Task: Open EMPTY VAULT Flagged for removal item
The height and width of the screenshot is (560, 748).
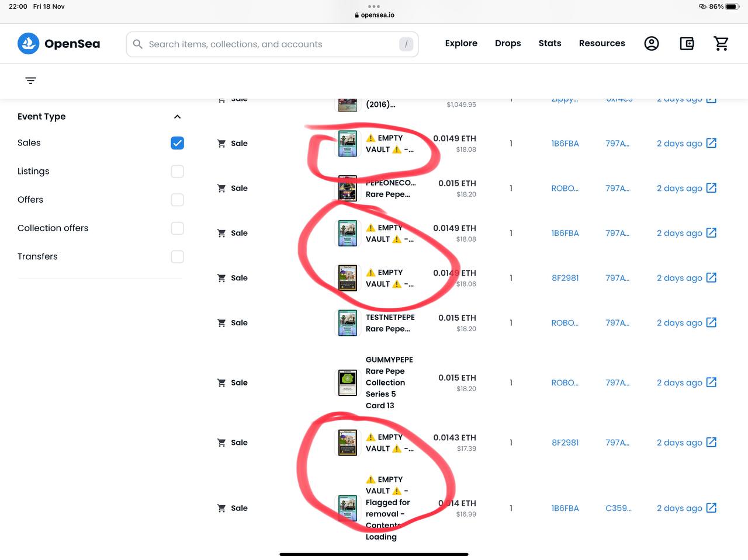Action: tap(388, 508)
